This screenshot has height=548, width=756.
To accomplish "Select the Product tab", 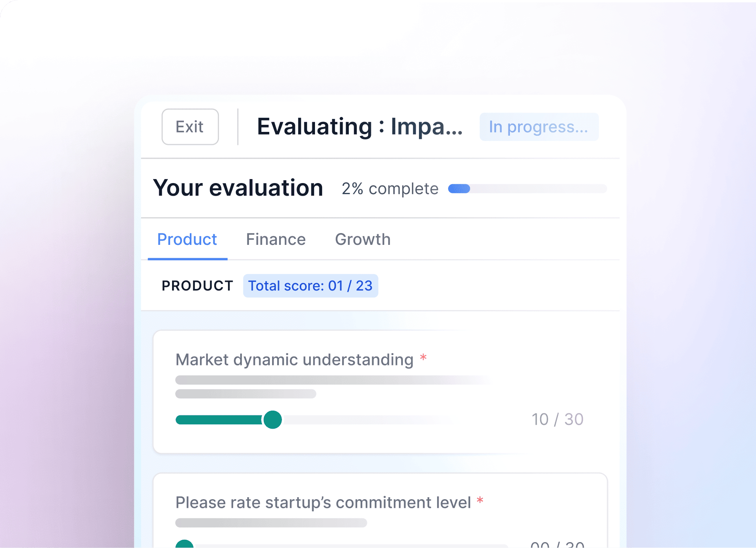I will pyautogui.click(x=187, y=239).
